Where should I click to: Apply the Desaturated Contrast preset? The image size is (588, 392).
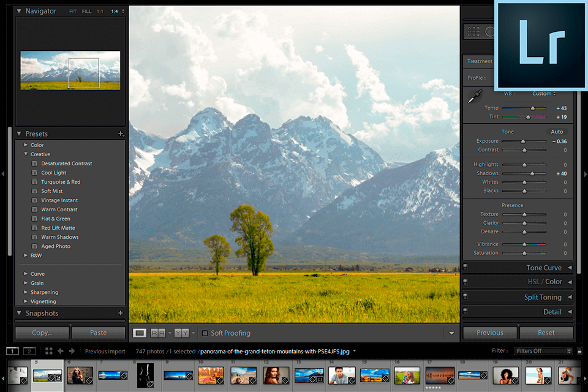(66, 164)
